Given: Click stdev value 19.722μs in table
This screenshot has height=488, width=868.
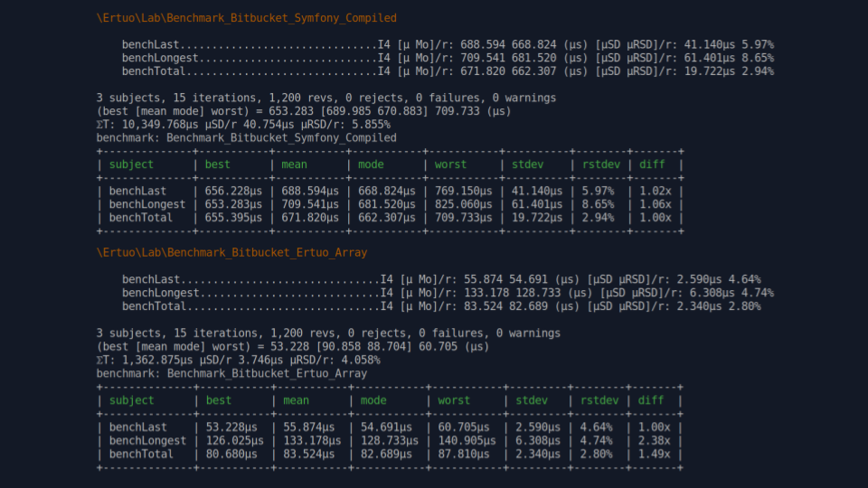Looking at the screenshot, I should coord(536,218).
